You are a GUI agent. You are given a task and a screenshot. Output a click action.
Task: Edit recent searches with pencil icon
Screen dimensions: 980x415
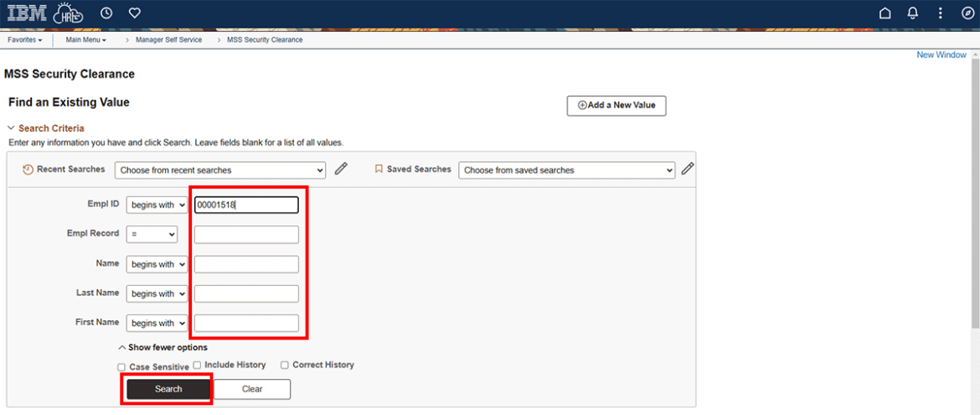tap(341, 169)
